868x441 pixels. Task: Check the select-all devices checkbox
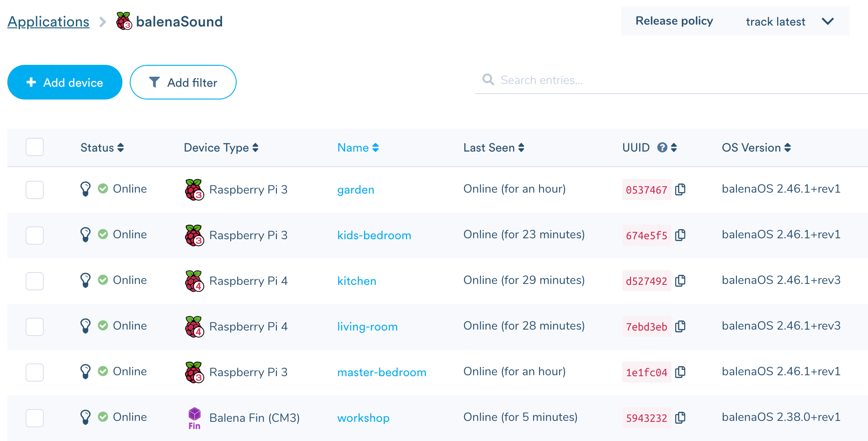click(x=35, y=147)
